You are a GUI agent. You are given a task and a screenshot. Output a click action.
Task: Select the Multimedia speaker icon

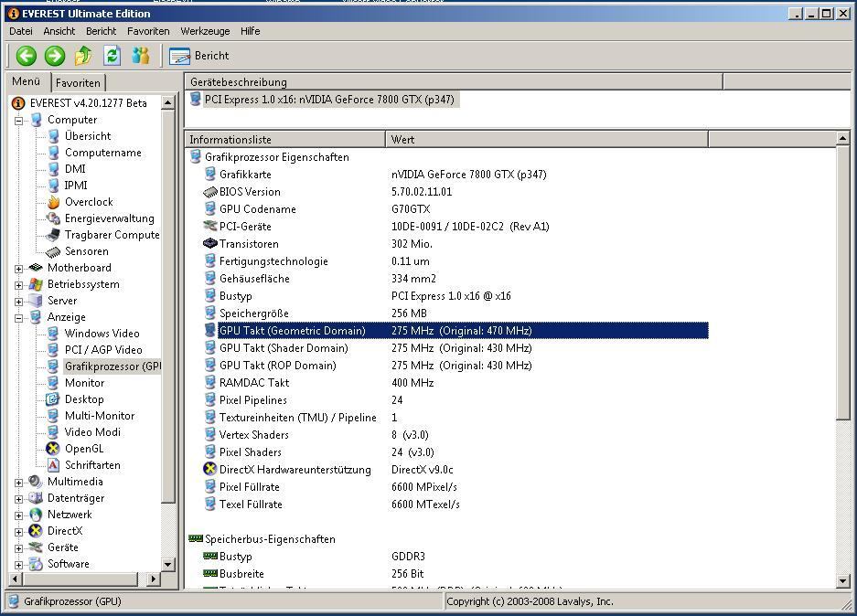(36, 481)
